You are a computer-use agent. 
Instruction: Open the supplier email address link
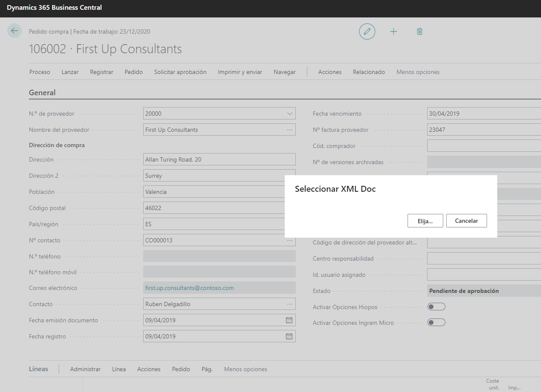190,288
